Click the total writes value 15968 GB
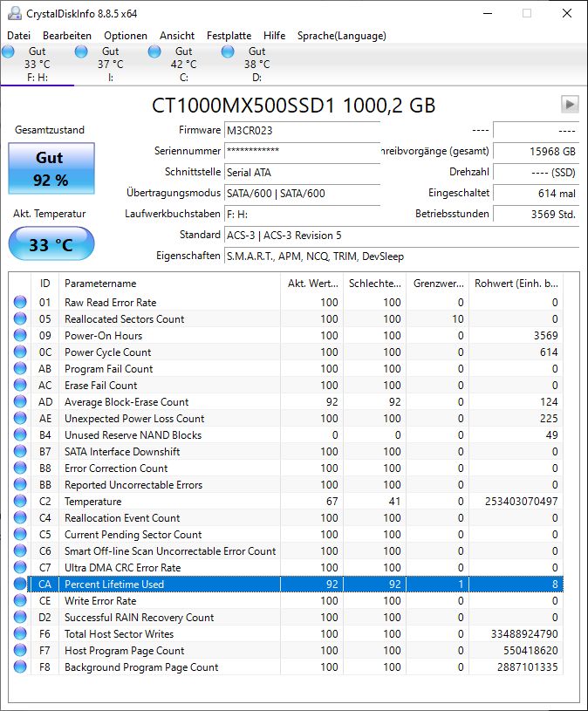This screenshot has height=711, width=588. tap(536, 151)
